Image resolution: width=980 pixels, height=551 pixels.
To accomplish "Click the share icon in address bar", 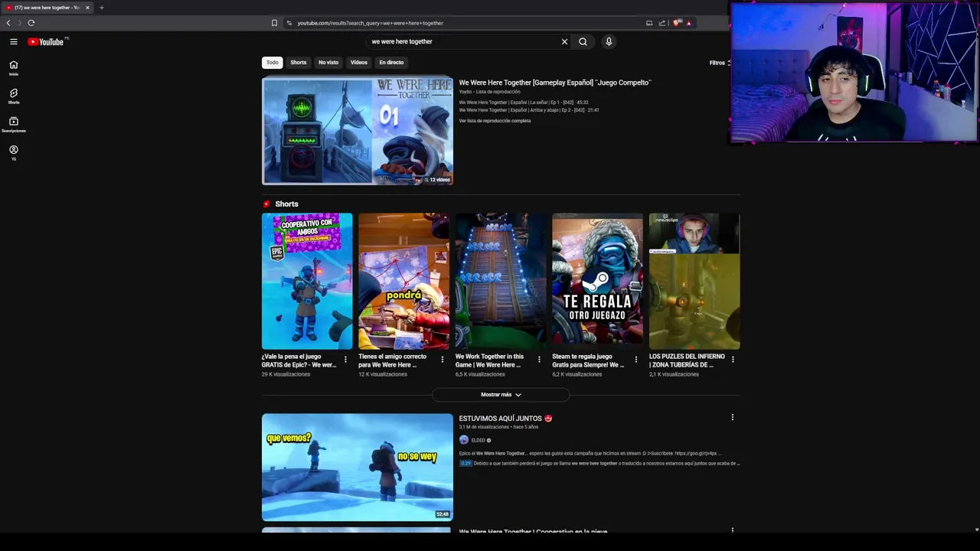I will point(661,23).
